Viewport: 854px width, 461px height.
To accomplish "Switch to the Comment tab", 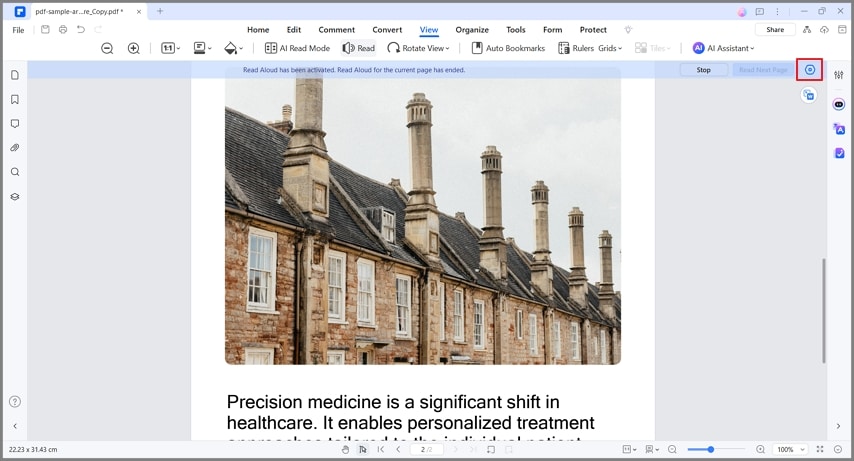I will coord(337,30).
